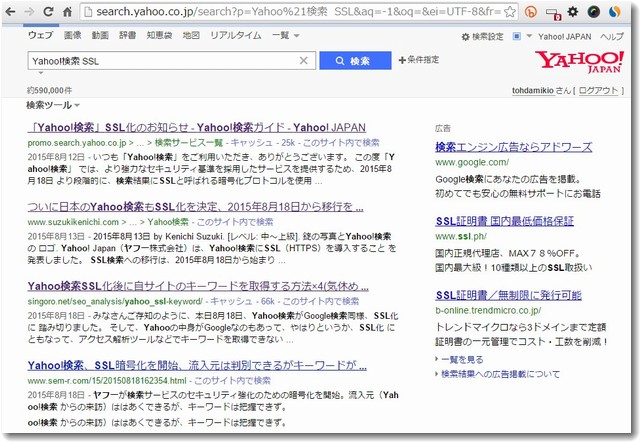Open キャッシュ link for singoro.net result
640x442 pixels.
[x=231, y=301]
